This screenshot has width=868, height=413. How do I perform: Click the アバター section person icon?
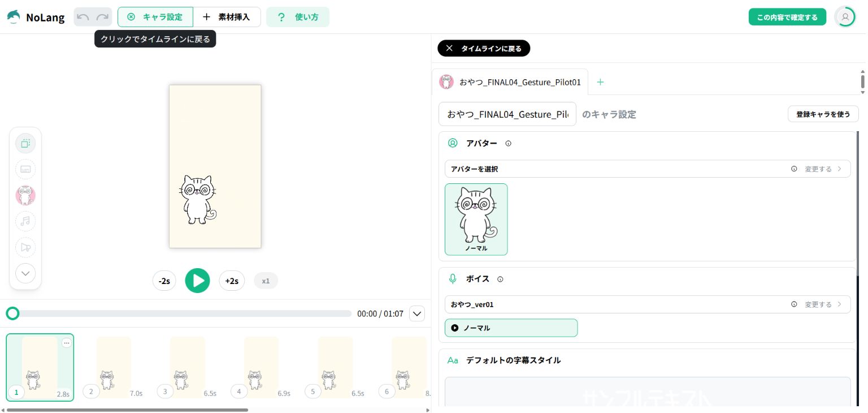[x=453, y=143]
